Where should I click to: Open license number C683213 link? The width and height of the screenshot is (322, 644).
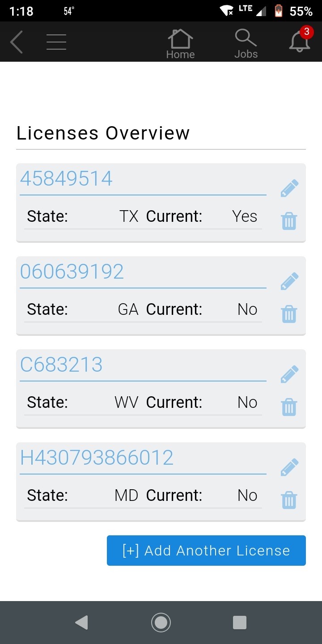click(61, 365)
